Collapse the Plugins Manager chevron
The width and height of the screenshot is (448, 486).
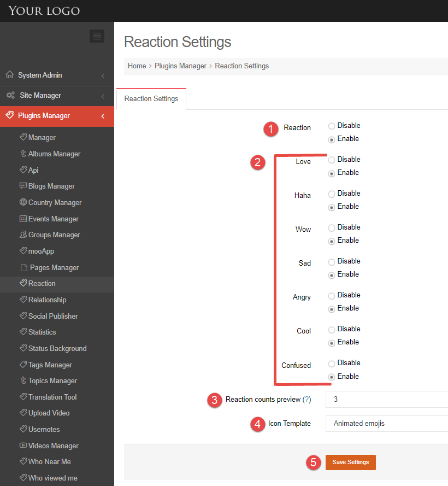(x=103, y=116)
